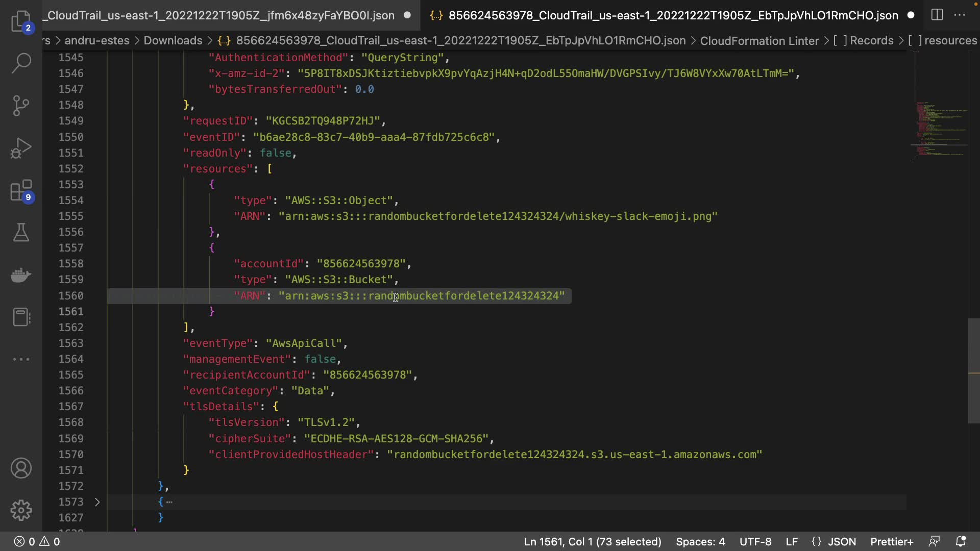Open editor More Actions ellipsis menu
The width and height of the screenshot is (980, 551).
click(x=960, y=15)
